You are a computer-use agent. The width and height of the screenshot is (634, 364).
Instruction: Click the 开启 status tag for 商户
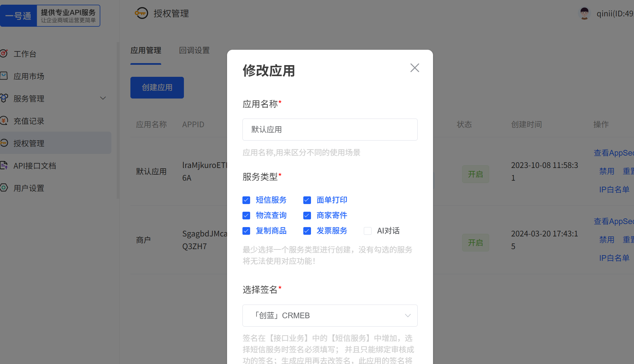point(476,242)
